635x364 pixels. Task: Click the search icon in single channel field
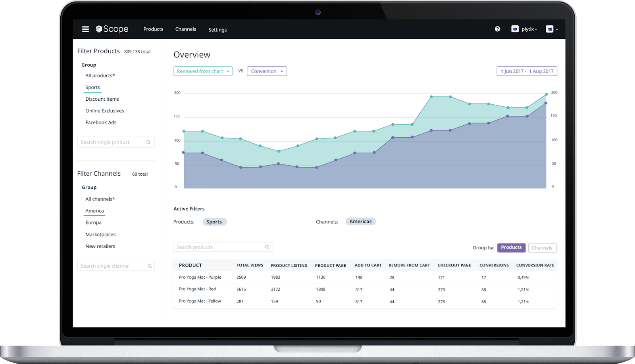(x=150, y=266)
